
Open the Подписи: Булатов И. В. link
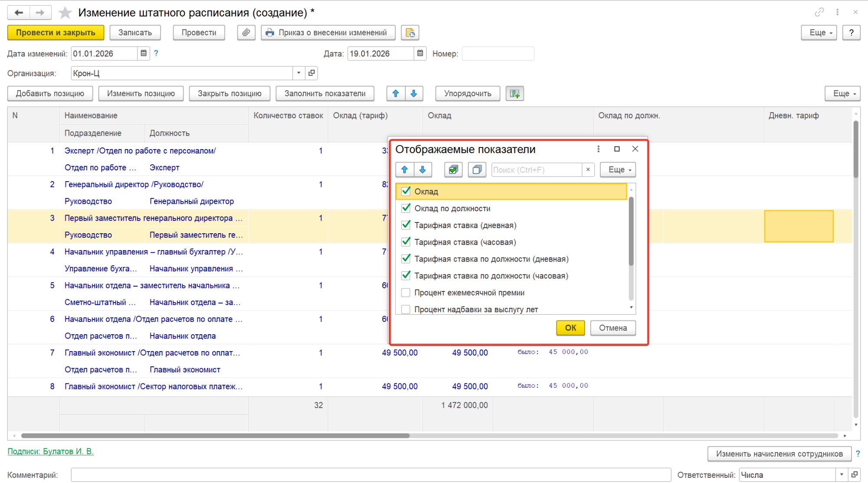[51, 451]
